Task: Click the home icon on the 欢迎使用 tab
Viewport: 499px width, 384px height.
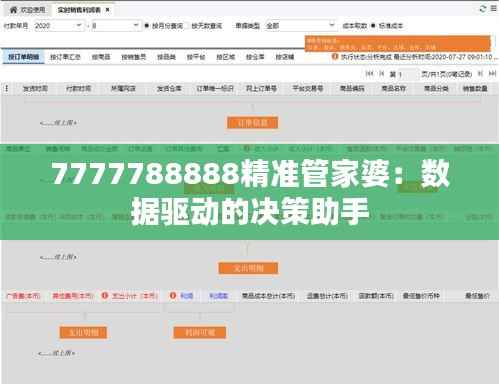Action: click(x=13, y=10)
